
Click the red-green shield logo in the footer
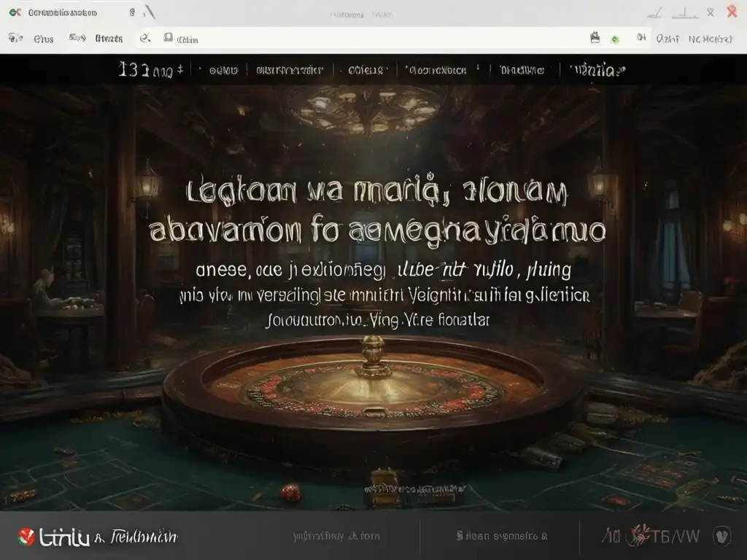[26, 537]
